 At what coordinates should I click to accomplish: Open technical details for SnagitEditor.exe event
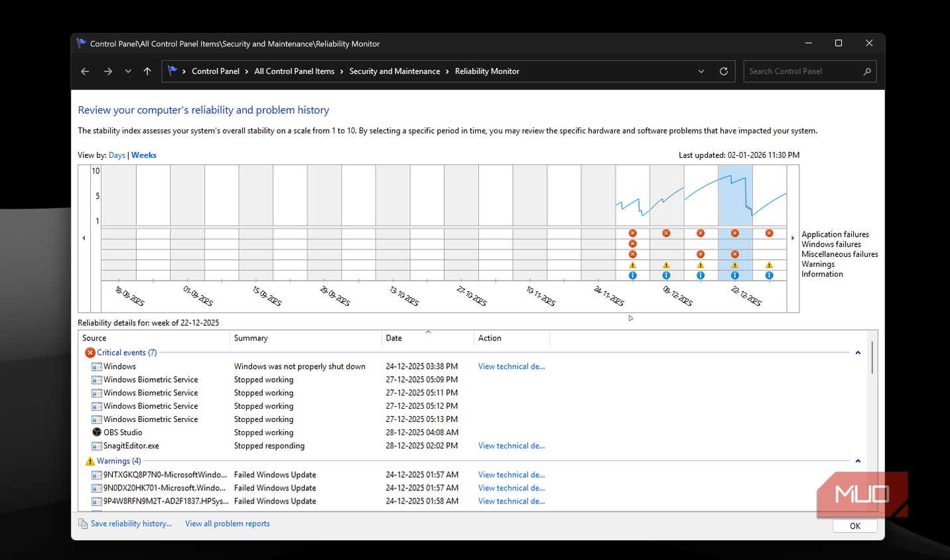511,446
